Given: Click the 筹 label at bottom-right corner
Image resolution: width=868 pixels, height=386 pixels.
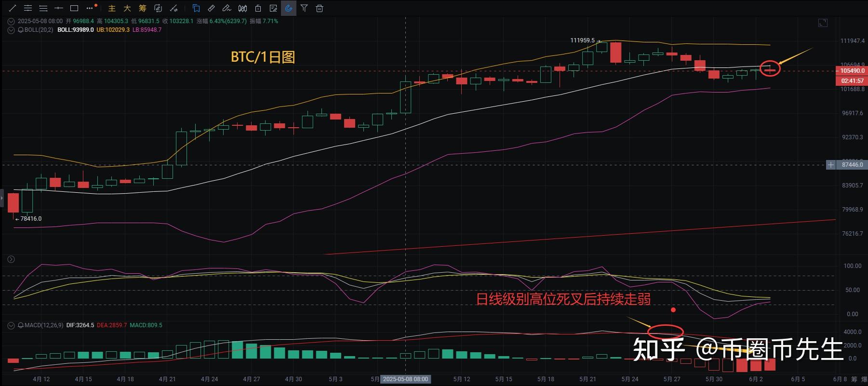Looking at the screenshot, I should point(854,379).
